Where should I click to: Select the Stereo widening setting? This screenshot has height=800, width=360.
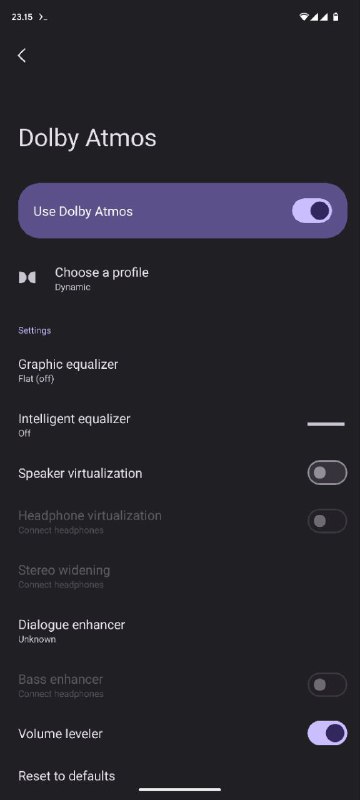click(x=180, y=576)
